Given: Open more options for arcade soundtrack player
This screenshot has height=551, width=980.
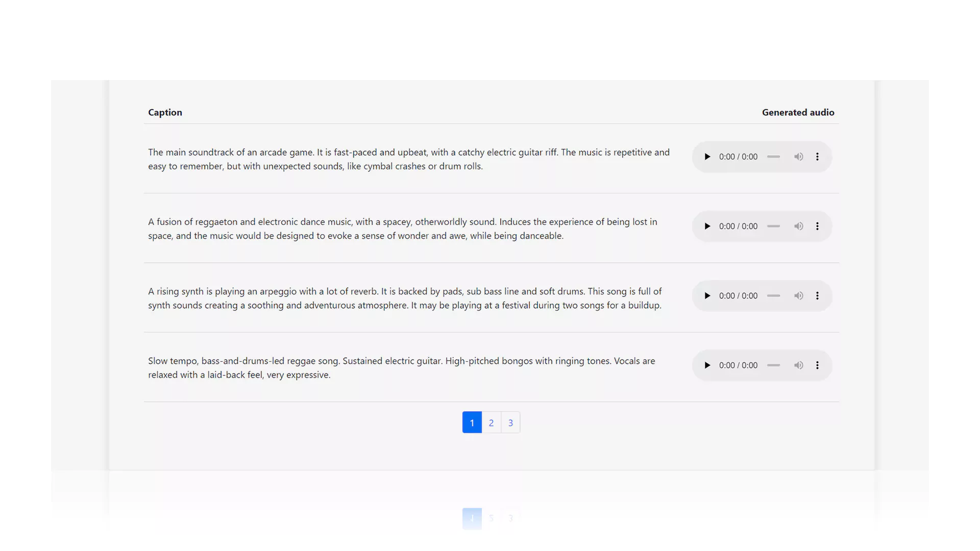Looking at the screenshot, I should [817, 157].
